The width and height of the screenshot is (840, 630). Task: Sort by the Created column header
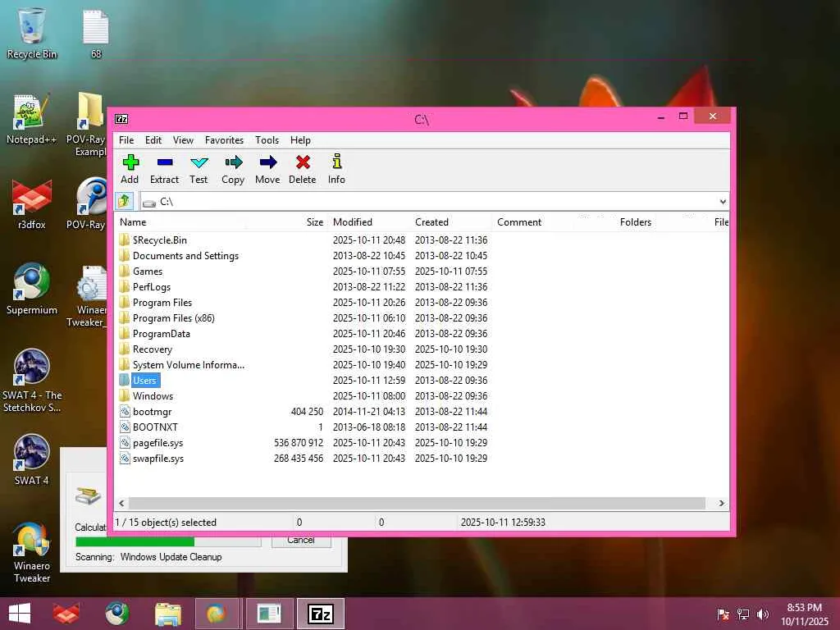tap(431, 221)
